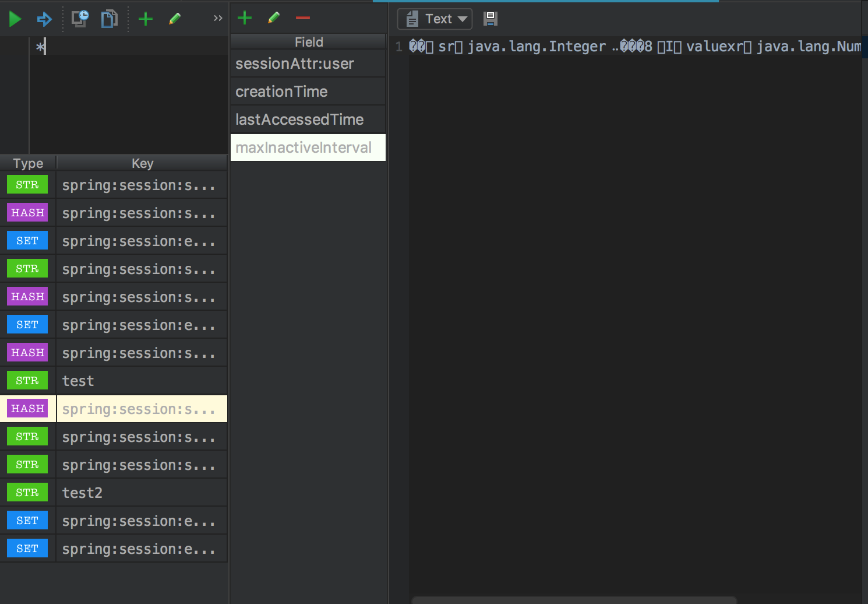Click the copy documents icon in the key toolbar
868x604 pixels.
tap(109, 19)
